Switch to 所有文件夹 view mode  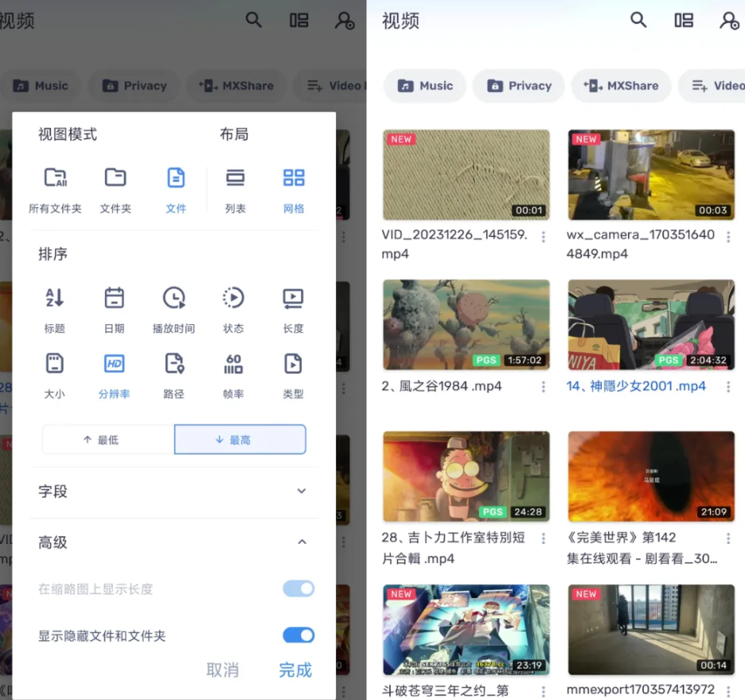[55, 178]
